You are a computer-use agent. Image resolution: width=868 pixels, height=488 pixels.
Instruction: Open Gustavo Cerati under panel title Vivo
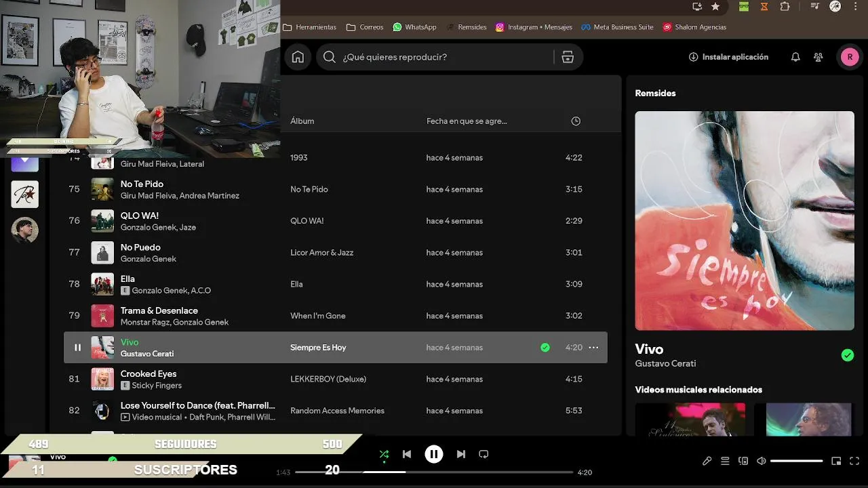pos(665,363)
